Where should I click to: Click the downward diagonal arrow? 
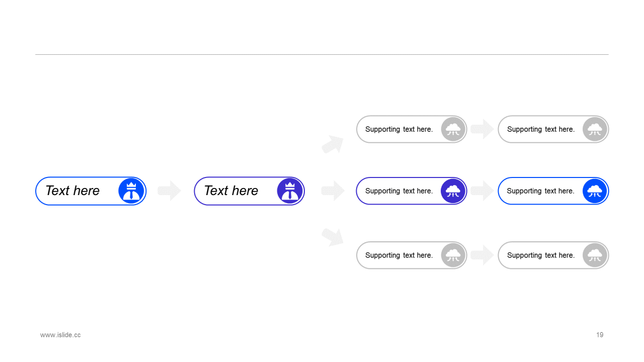[333, 237]
